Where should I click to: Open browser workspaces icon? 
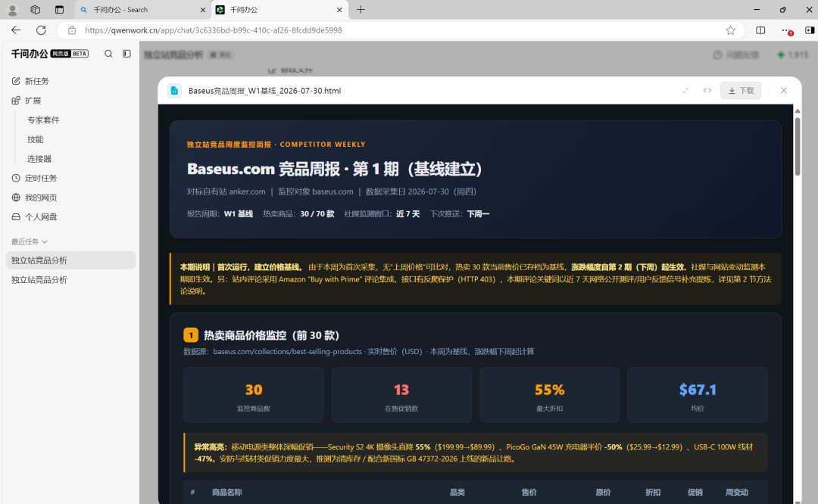pos(36,9)
